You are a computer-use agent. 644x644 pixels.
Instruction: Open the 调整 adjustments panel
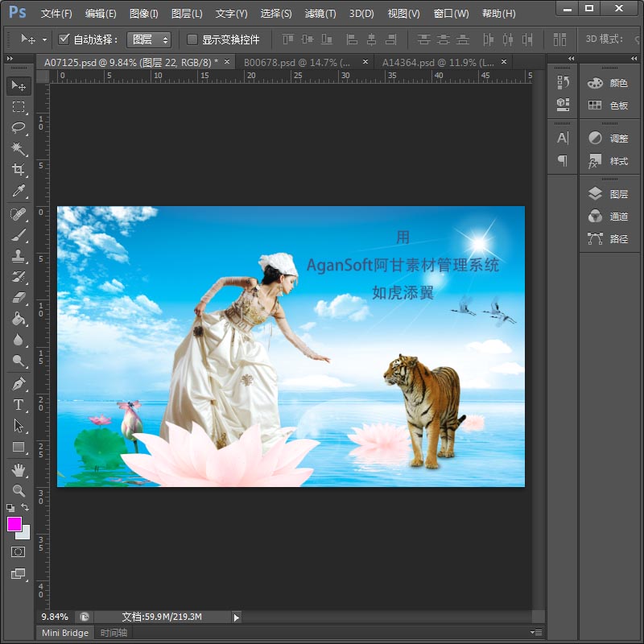[609, 138]
